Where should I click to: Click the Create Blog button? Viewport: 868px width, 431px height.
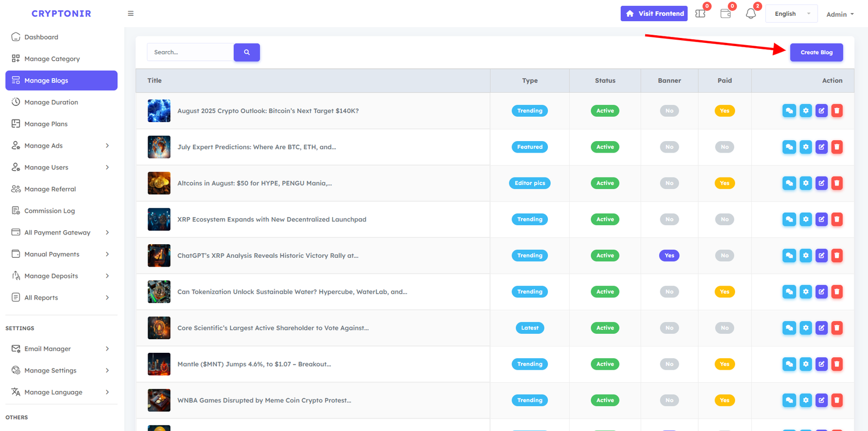[816, 53]
